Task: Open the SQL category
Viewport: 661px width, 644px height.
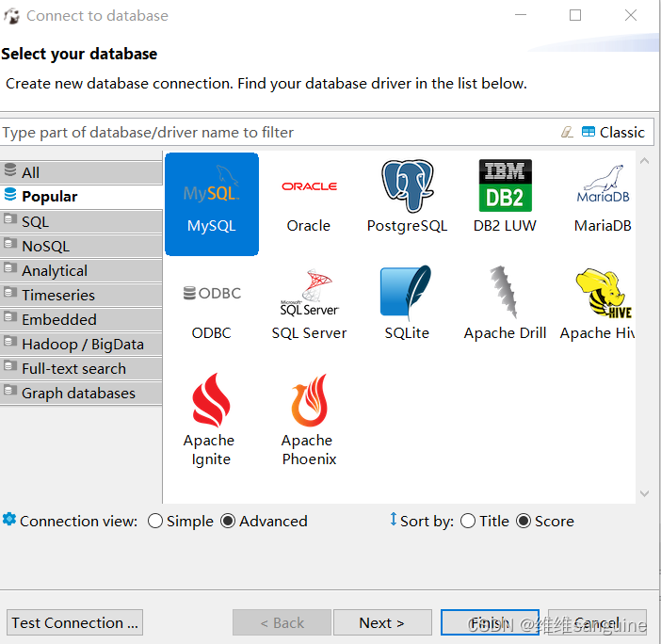Action: point(81,221)
